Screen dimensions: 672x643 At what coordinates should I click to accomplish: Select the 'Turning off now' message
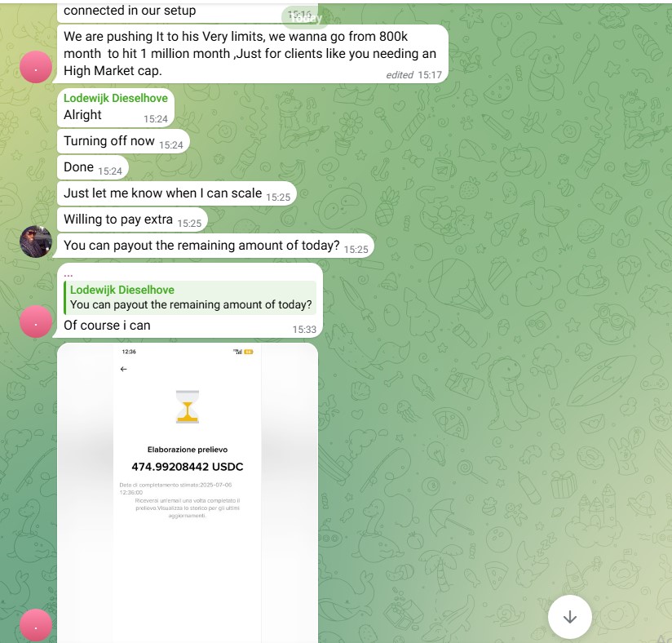[x=123, y=141]
